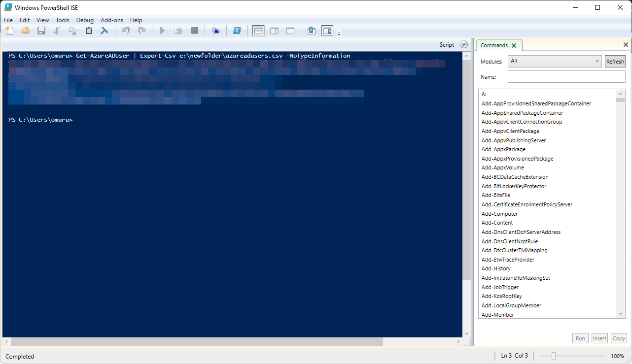Toggle Show Script Pane Top layout
Screen dimensions: 632x364
click(x=258, y=30)
